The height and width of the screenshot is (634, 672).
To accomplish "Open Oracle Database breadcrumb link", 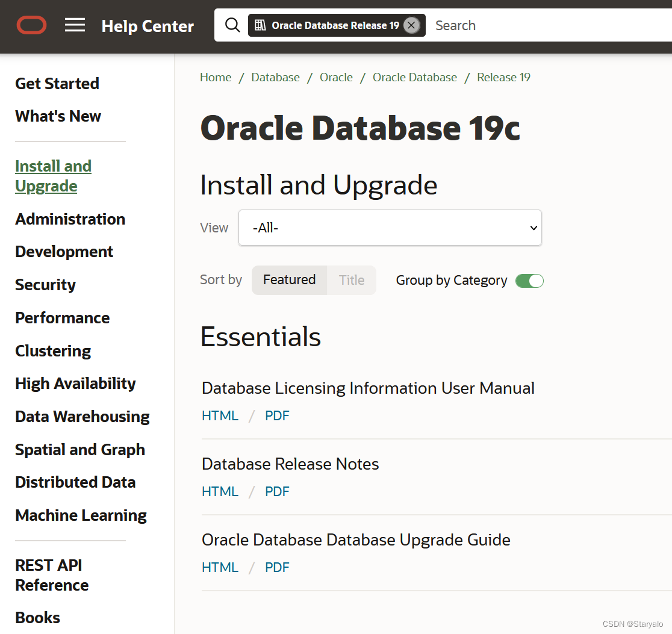I will pos(415,77).
